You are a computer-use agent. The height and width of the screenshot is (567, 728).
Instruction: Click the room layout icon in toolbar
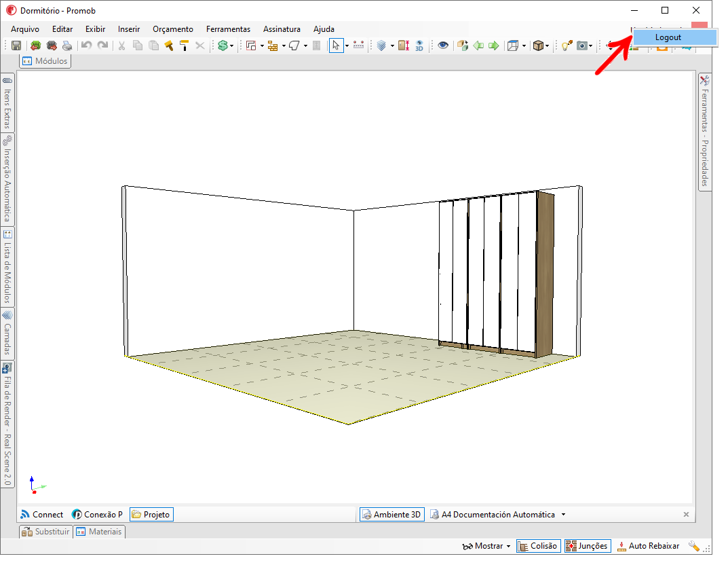(251, 45)
